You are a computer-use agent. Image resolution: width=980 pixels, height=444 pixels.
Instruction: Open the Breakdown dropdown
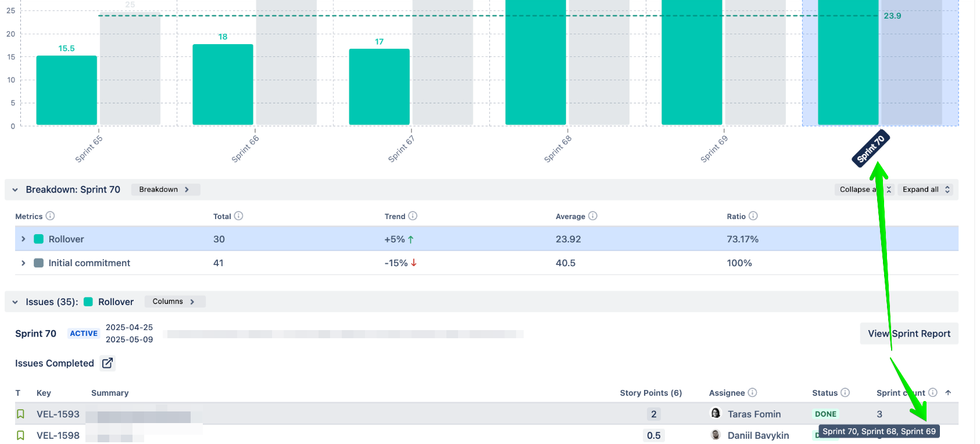pyautogui.click(x=165, y=189)
